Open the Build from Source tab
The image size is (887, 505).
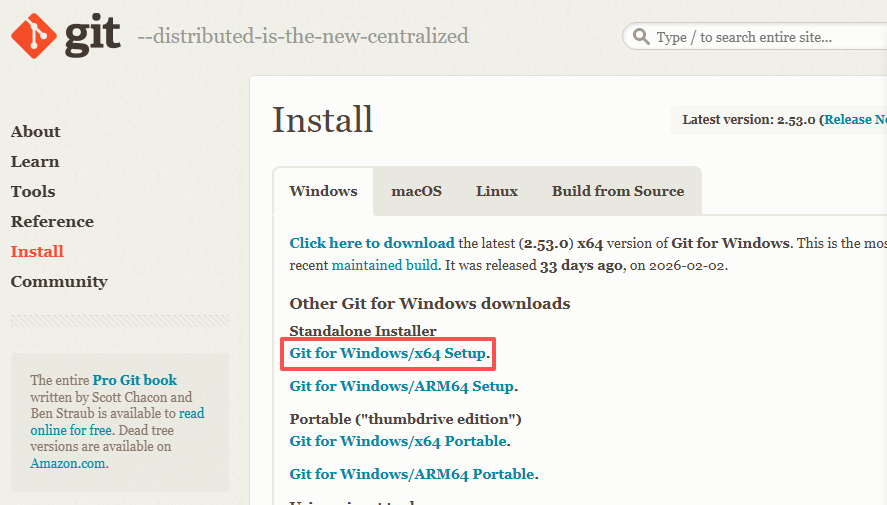[618, 191]
